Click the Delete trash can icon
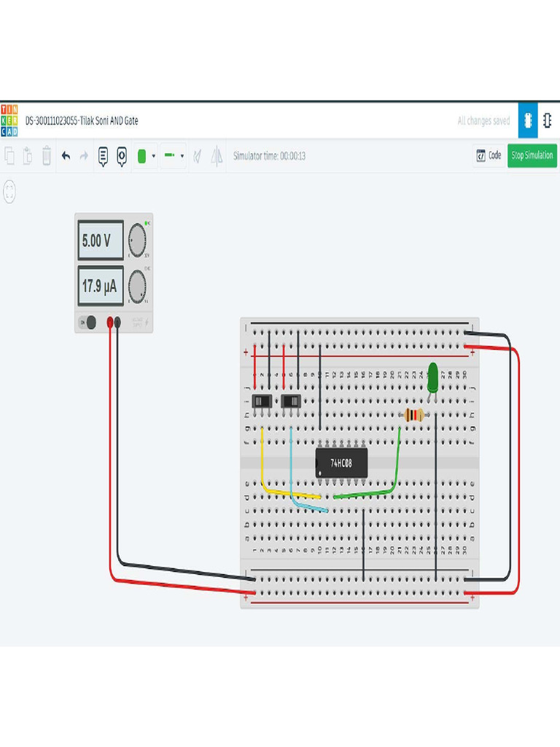The width and height of the screenshot is (560, 747). pos(46,156)
